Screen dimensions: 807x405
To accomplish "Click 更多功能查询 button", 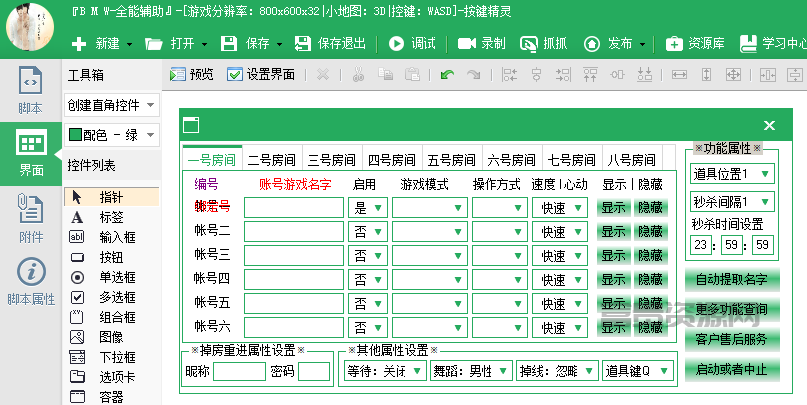I will pyautogui.click(x=732, y=309).
